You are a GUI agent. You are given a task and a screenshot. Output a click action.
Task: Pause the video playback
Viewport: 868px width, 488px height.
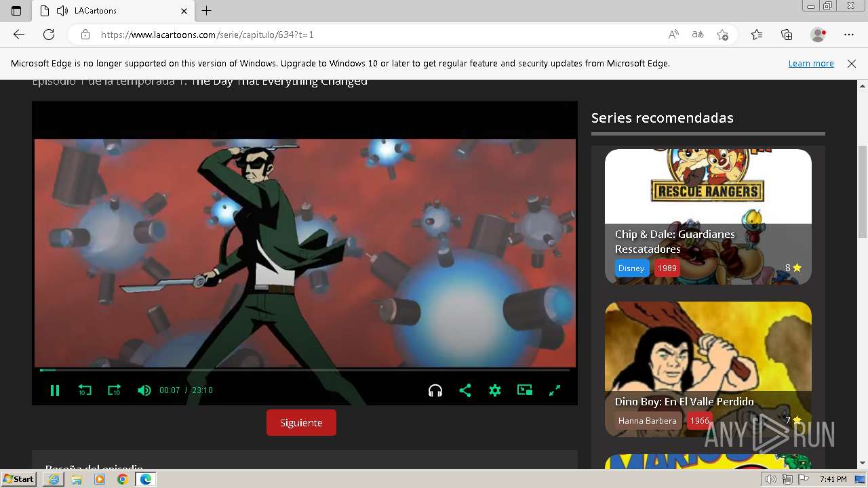(x=55, y=390)
